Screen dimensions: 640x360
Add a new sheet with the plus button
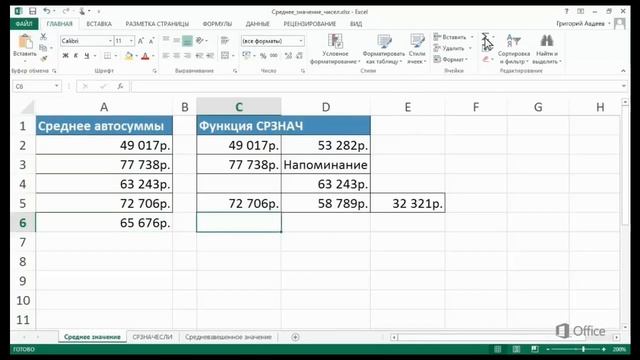pos(295,337)
